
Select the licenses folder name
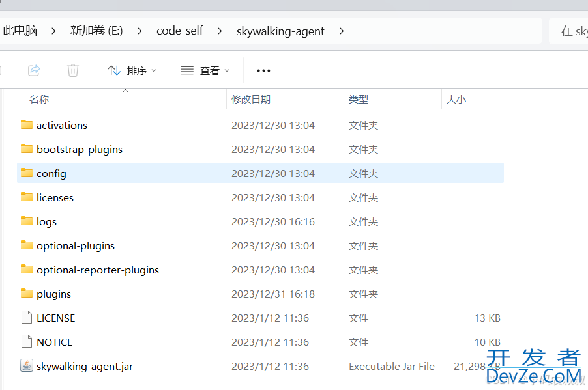[x=55, y=197]
